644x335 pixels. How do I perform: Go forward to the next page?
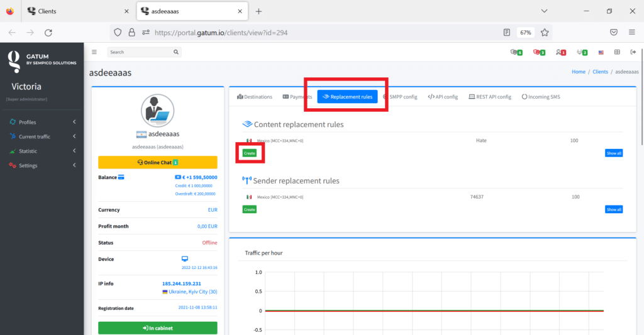(30, 33)
